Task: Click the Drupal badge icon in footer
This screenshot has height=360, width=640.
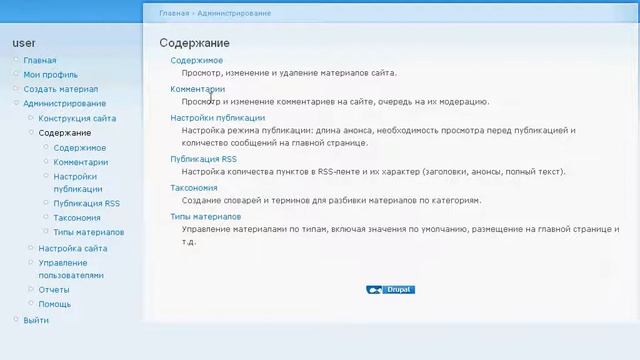Action: click(391, 290)
